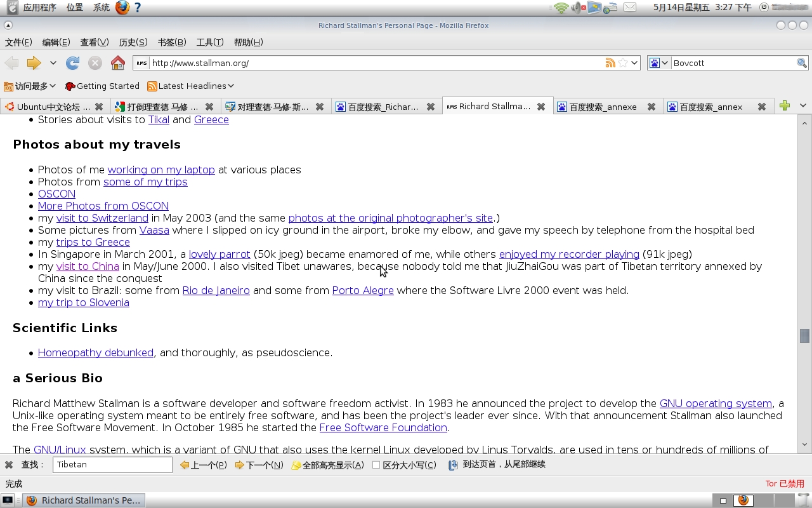Open the Homeopathy debunked link
Viewport: 812px width, 508px height.
coord(96,352)
